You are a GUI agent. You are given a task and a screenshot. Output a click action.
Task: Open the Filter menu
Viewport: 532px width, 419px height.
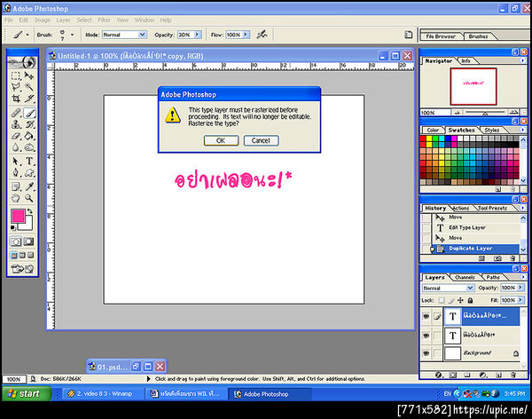(104, 20)
